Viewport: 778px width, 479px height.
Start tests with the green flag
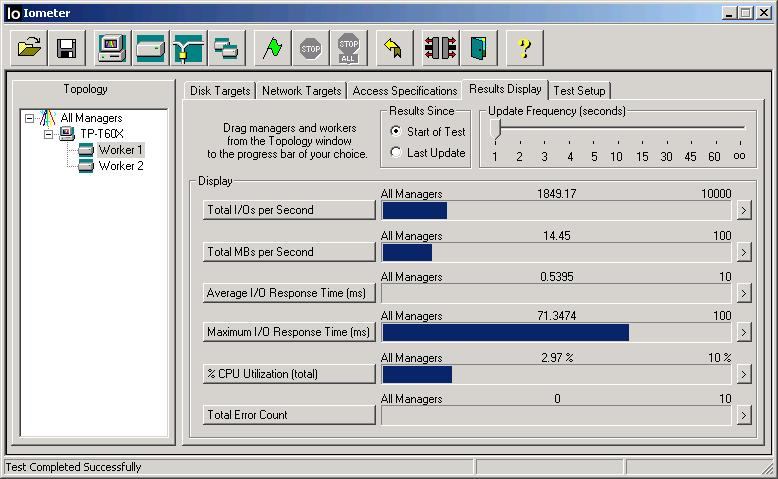click(272, 48)
